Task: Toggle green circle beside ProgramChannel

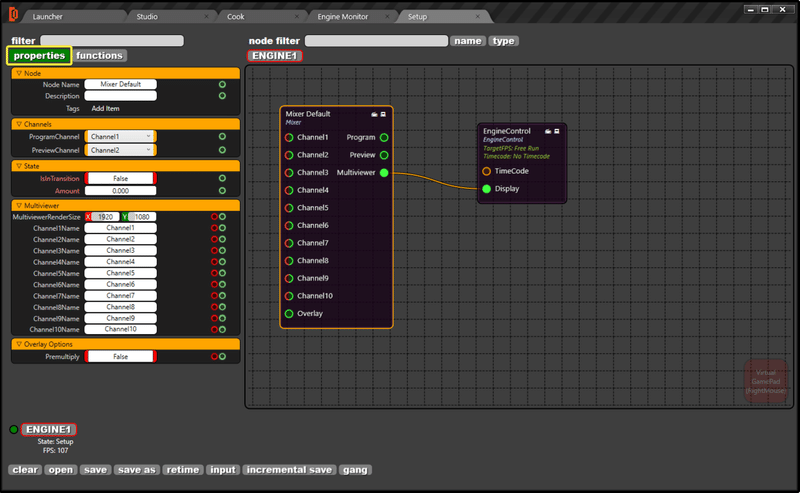Action: 222,136
